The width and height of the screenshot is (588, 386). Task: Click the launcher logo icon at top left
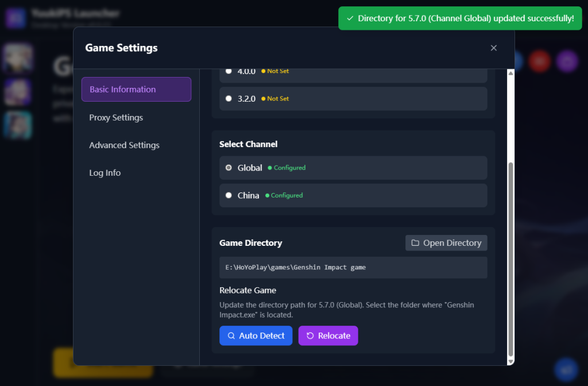tap(16, 18)
